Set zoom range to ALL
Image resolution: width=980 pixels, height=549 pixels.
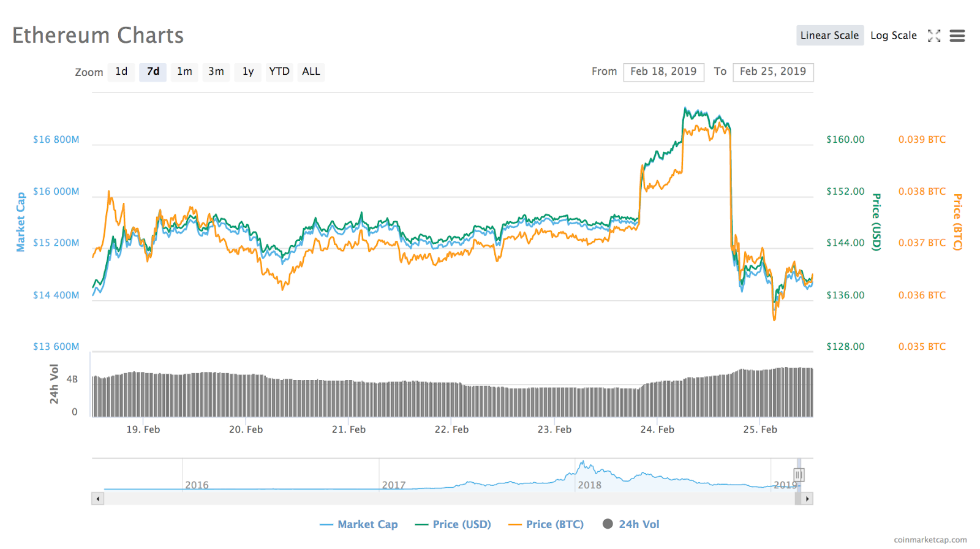(311, 72)
